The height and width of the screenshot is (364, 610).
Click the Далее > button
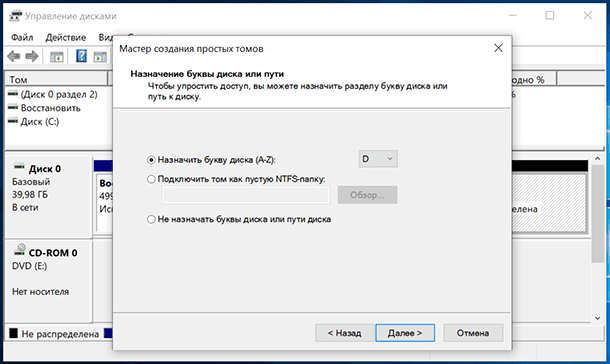tap(405, 333)
